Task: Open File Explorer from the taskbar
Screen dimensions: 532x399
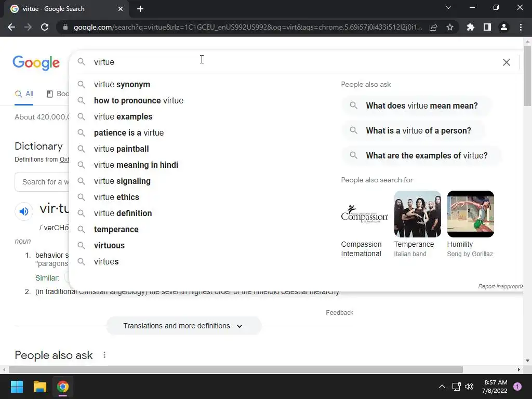Action: click(x=39, y=387)
